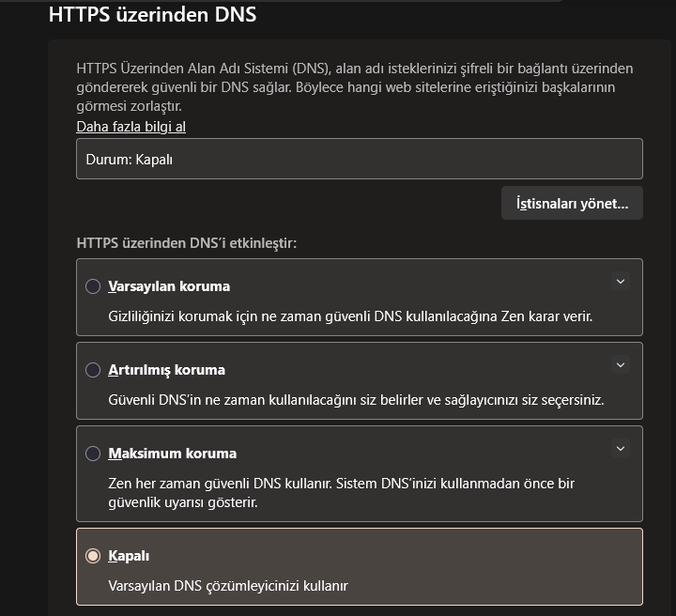
Task: Click the HTTPS üzerinden DNS'i etkinleştir label
Action: (x=186, y=243)
